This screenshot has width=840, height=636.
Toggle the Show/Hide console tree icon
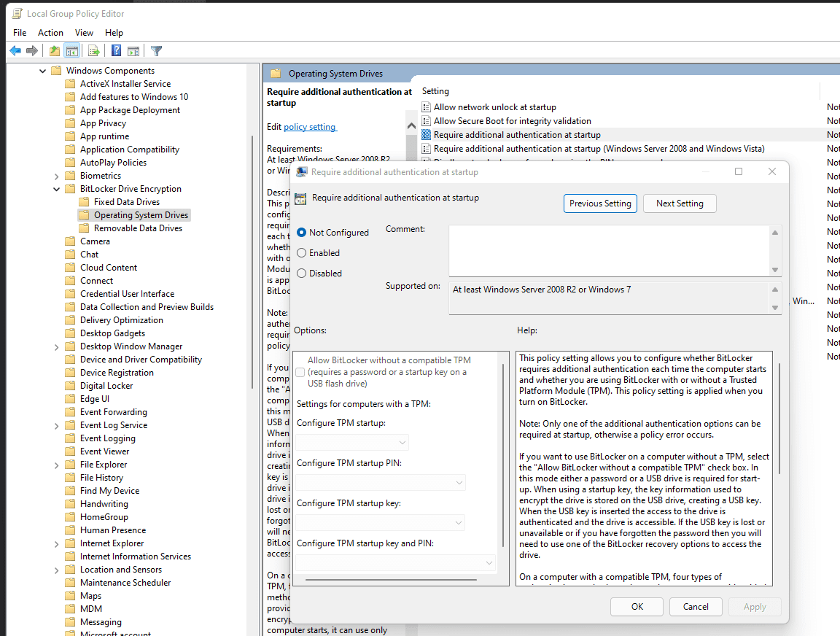coord(71,51)
